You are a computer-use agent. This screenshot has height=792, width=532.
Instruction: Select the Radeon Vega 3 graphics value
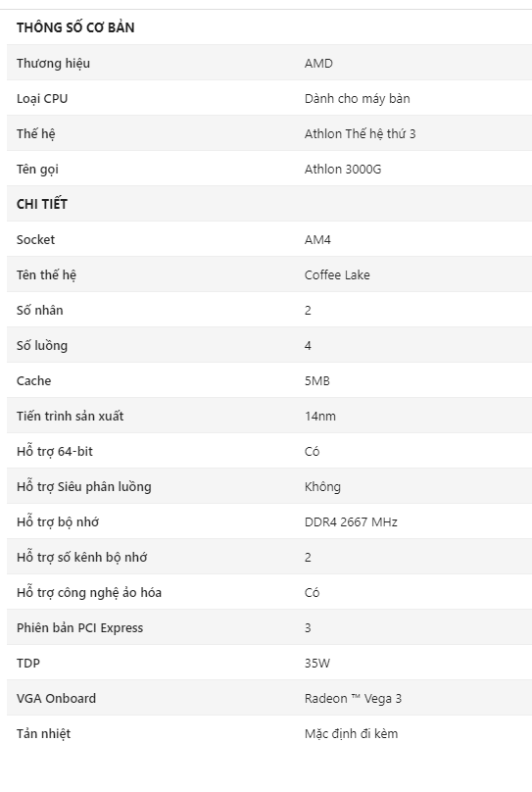[x=353, y=699]
